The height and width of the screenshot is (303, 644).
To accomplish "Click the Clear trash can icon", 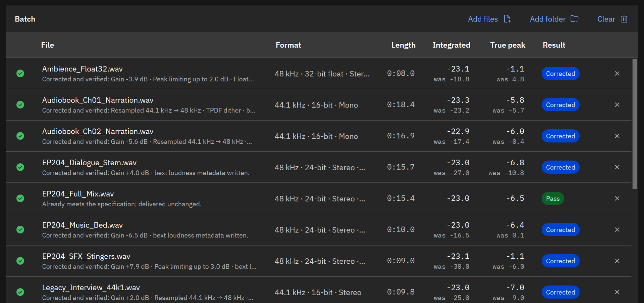I will (624, 19).
